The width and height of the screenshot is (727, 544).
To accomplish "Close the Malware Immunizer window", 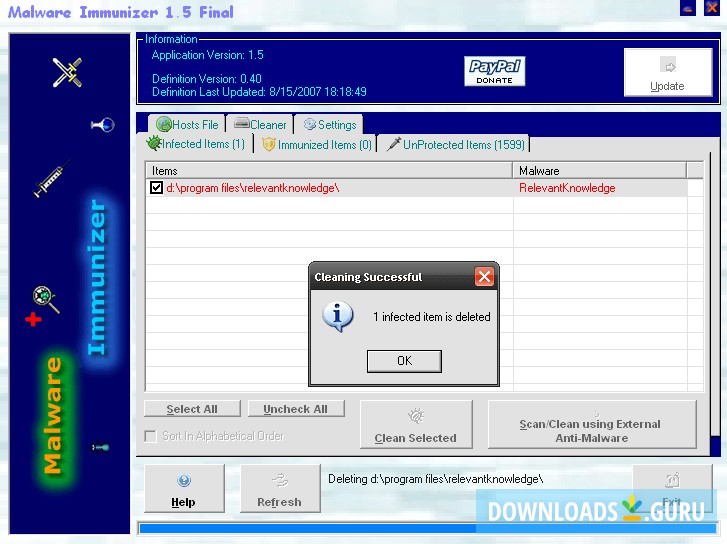I will pyautogui.click(x=712, y=8).
